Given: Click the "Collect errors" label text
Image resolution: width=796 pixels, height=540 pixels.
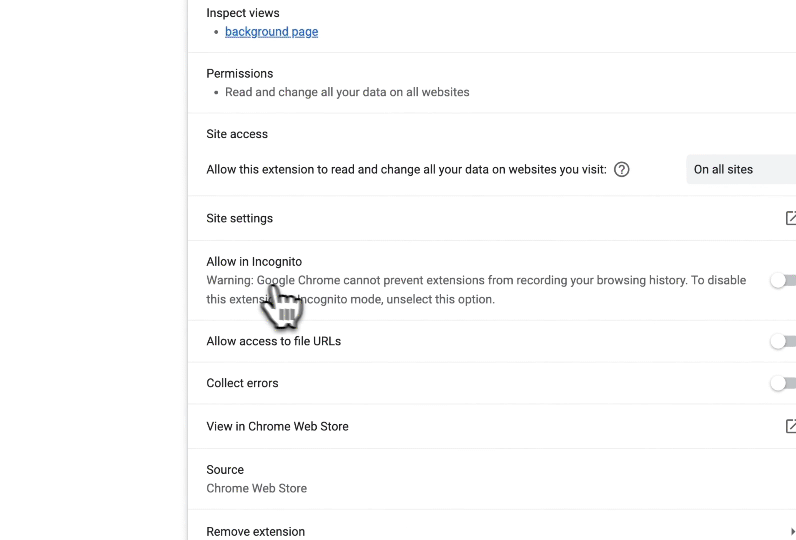Looking at the screenshot, I should 242,384.
